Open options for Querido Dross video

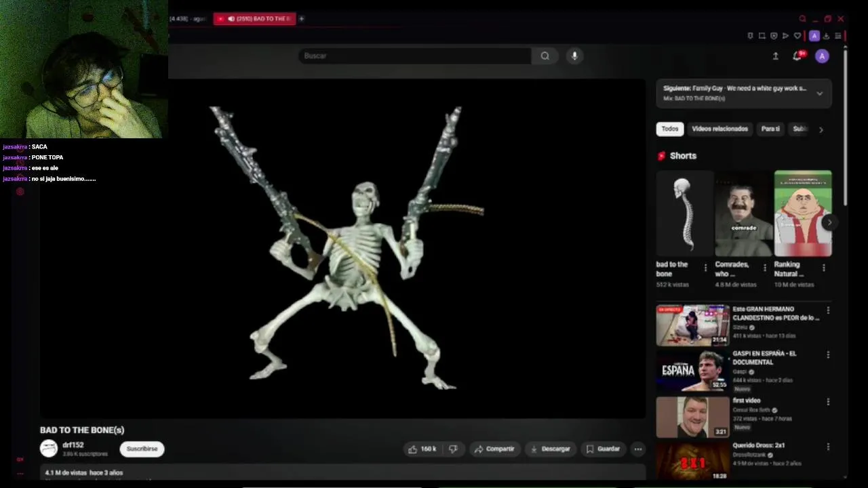click(827, 447)
